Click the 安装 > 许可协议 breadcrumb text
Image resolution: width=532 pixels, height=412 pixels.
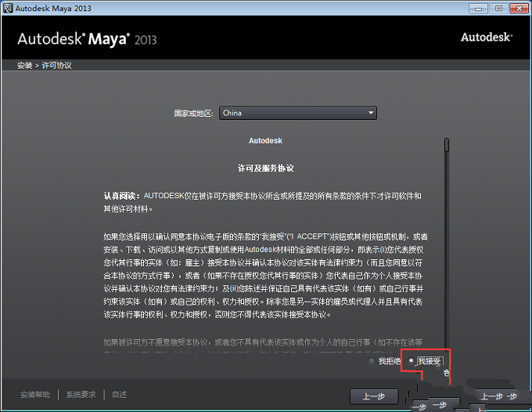[x=45, y=65]
